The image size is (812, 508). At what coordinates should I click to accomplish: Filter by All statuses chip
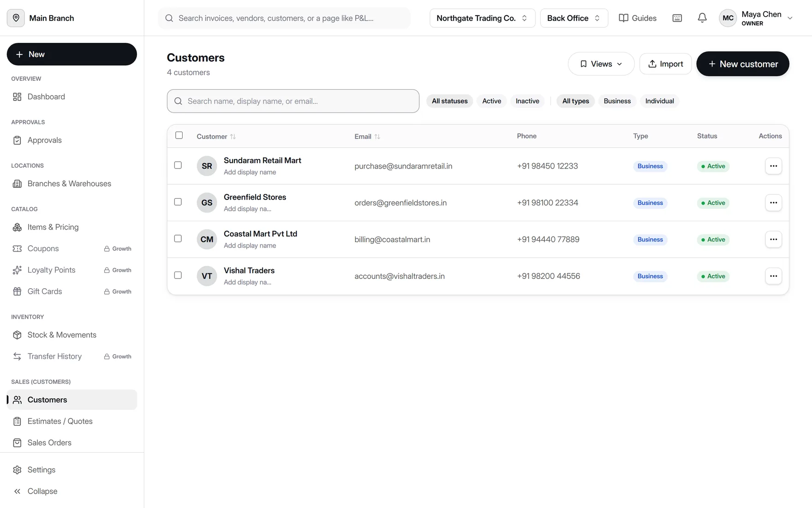click(449, 101)
